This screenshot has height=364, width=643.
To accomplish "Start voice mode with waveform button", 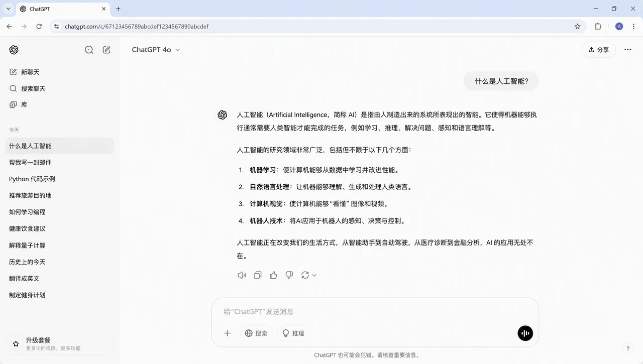I will coord(525,333).
